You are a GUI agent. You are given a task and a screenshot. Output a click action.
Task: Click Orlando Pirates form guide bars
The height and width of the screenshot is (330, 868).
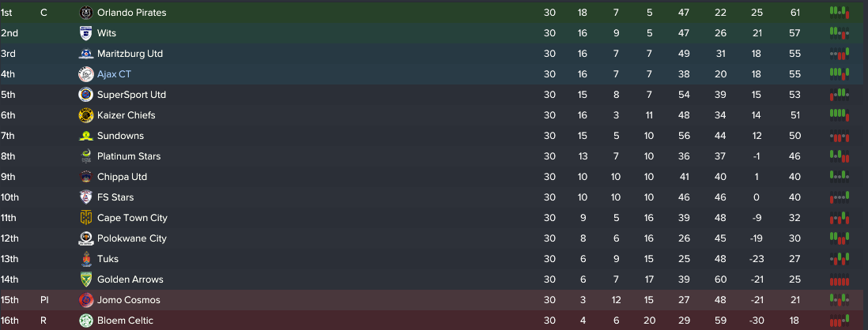tap(840, 12)
